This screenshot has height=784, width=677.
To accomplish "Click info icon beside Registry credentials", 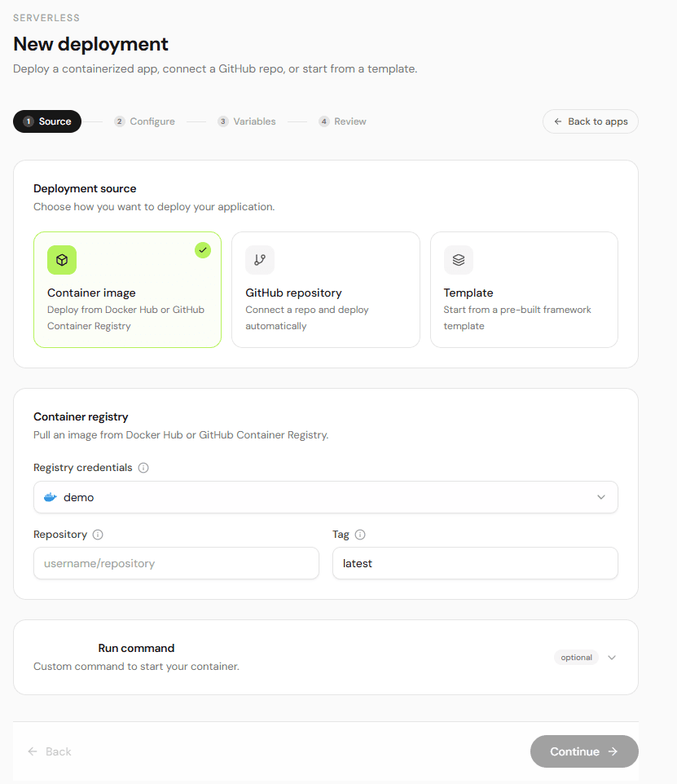I will coord(143,468).
